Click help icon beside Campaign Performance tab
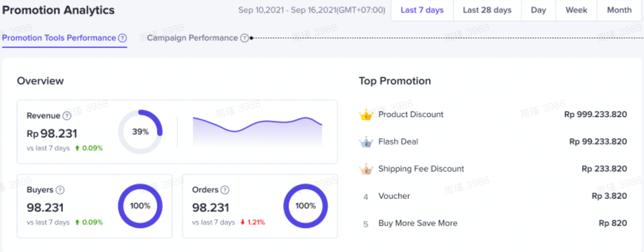This screenshot has width=644, height=252. [245, 38]
